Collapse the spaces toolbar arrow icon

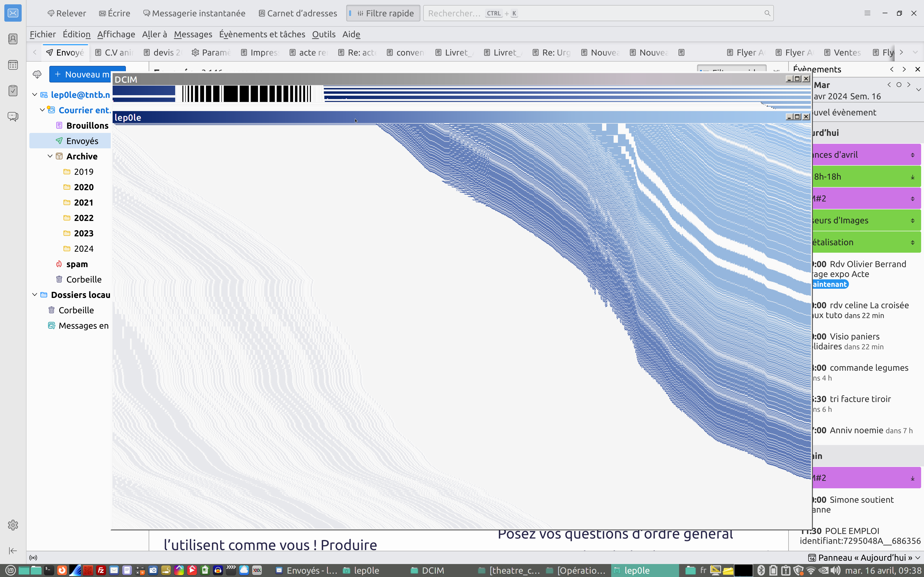tap(13, 550)
